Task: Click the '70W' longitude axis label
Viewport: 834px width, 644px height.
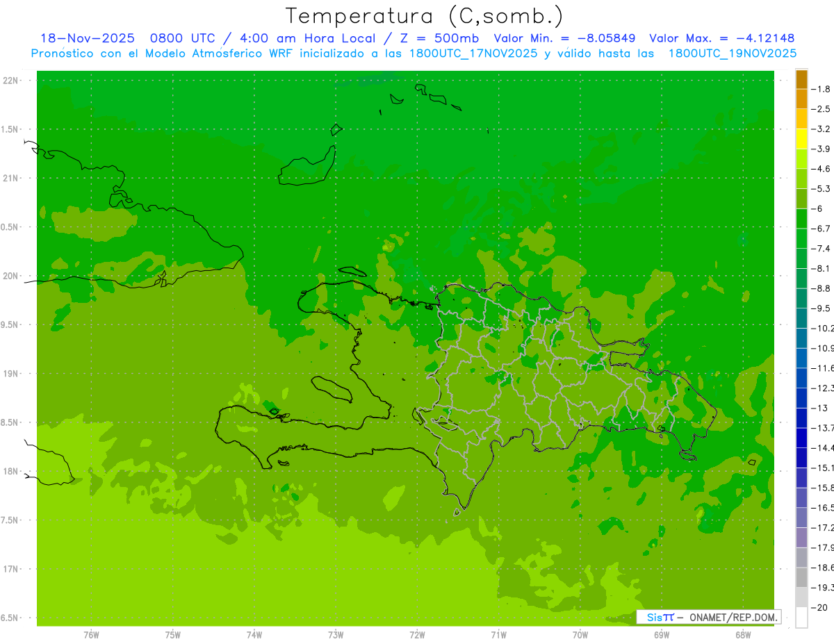Action: pyautogui.click(x=580, y=634)
